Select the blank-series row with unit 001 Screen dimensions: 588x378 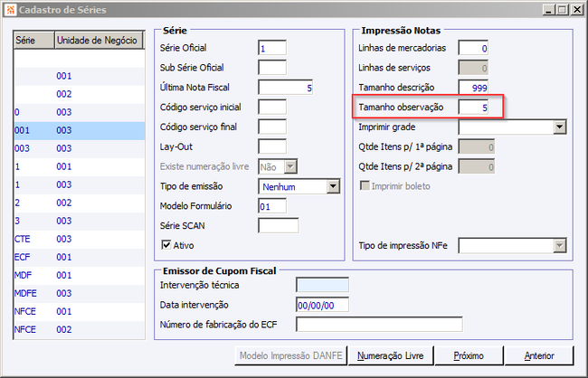[x=79, y=76]
